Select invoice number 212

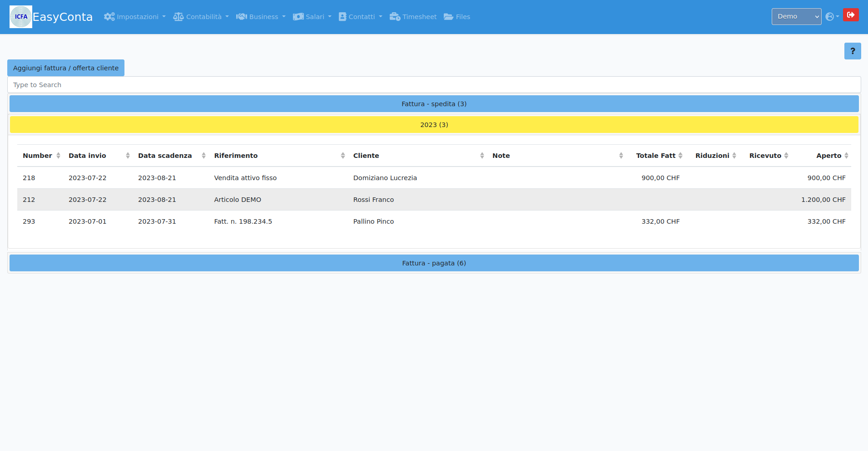pos(29,200)
